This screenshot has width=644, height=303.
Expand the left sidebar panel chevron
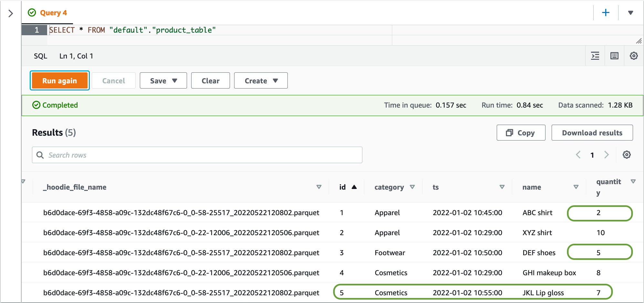[x=11, y=13]
